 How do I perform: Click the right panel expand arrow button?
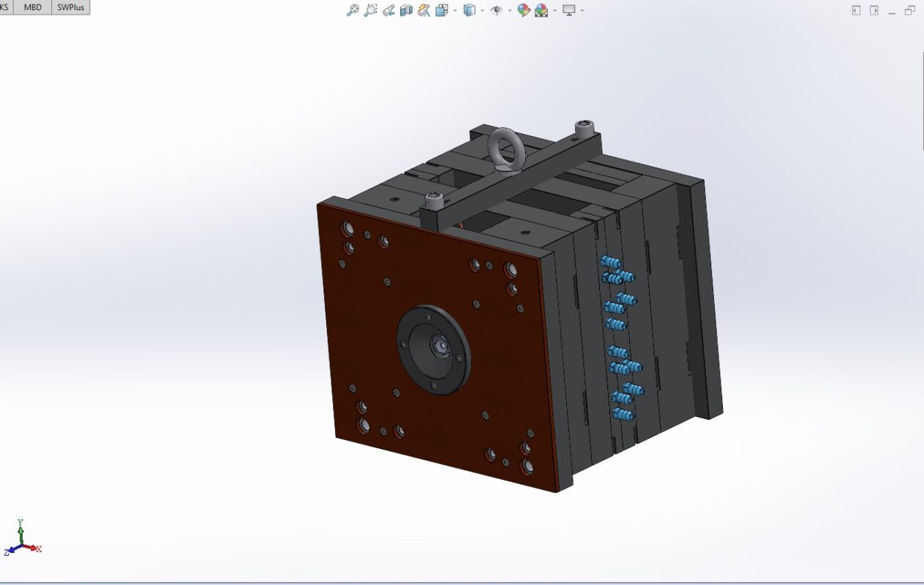(x=874, y=10)
